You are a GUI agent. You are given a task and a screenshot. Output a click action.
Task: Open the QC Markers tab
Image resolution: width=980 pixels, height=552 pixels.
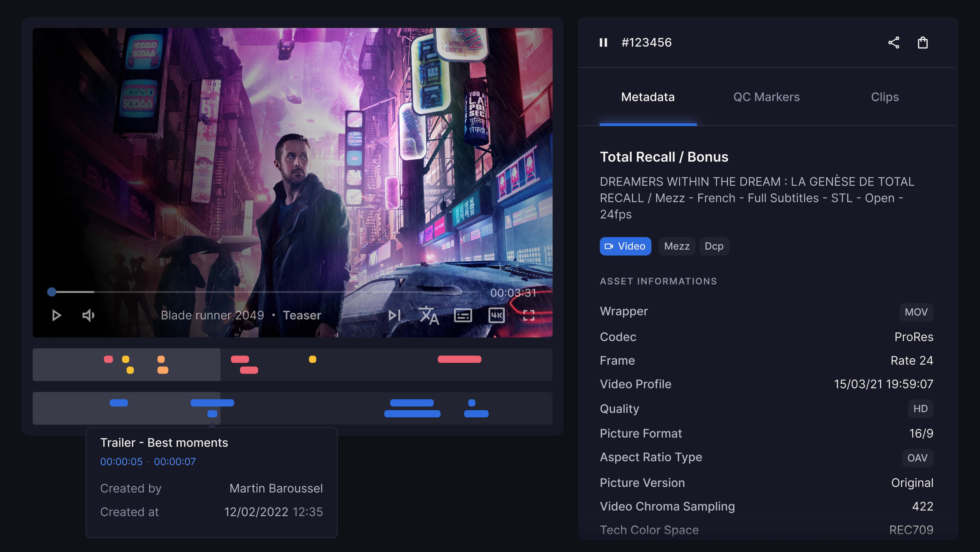coord(766,97)
